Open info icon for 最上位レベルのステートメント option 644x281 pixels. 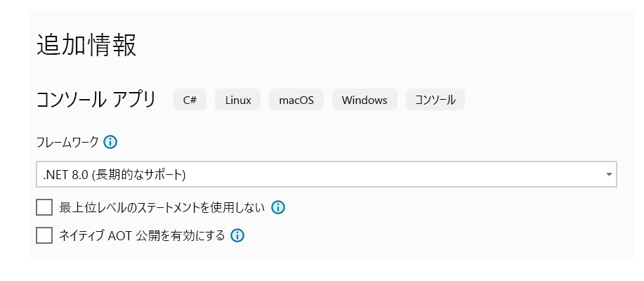pos(278,207)
